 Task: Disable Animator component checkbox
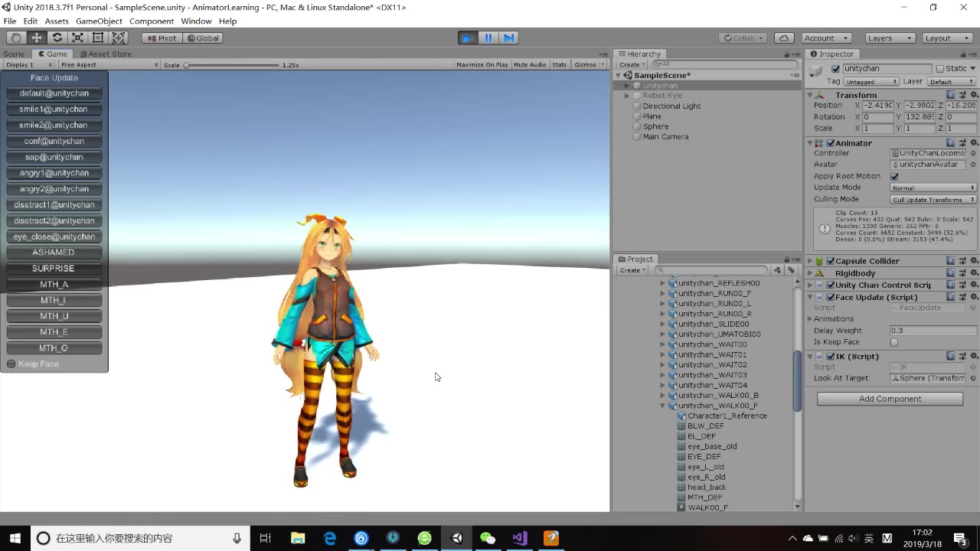pyautogui.click(x=831, y=143)
